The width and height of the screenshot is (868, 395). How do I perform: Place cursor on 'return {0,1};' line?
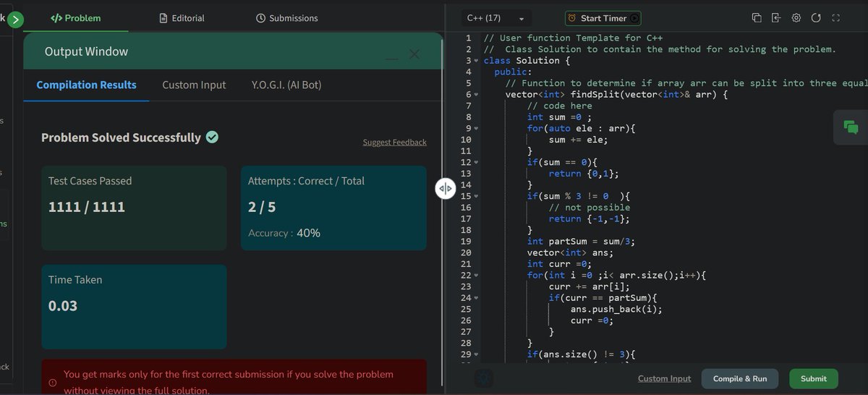[x=584, y=174]
